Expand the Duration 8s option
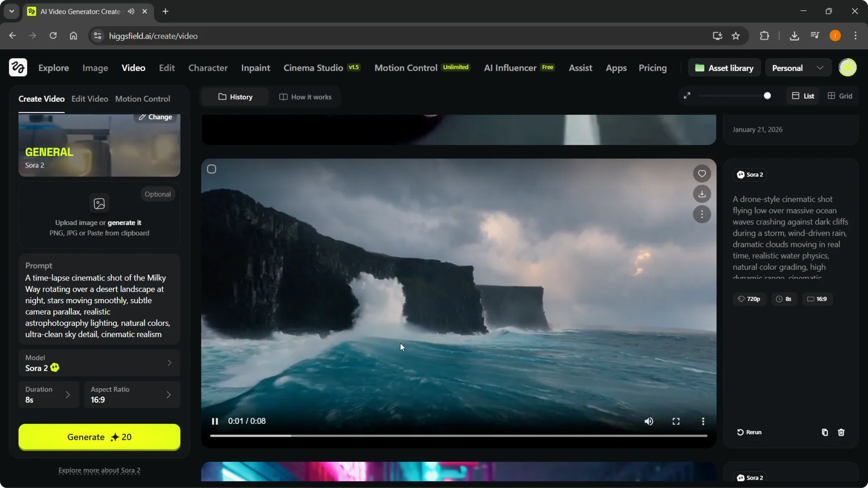 (48, 394)
